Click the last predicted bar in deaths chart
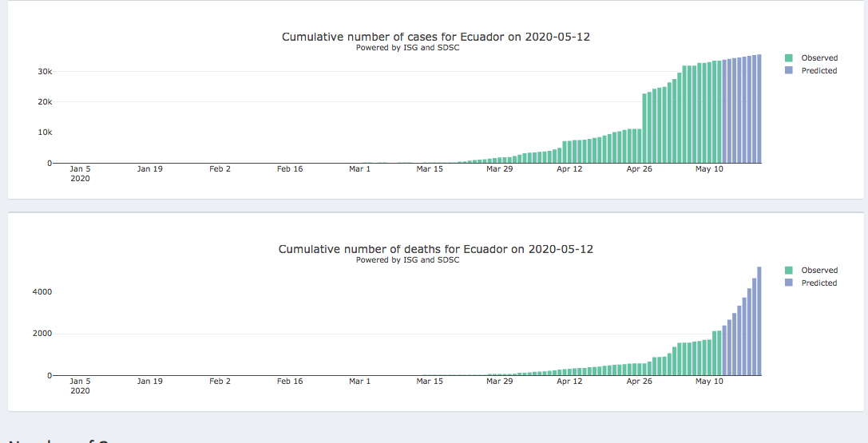Viewport: 868px width, 443px height. [x=759, y=321]
